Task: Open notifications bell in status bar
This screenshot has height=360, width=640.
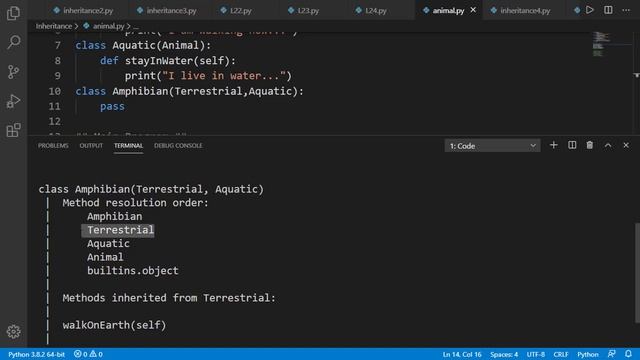Action: (628, 354)
